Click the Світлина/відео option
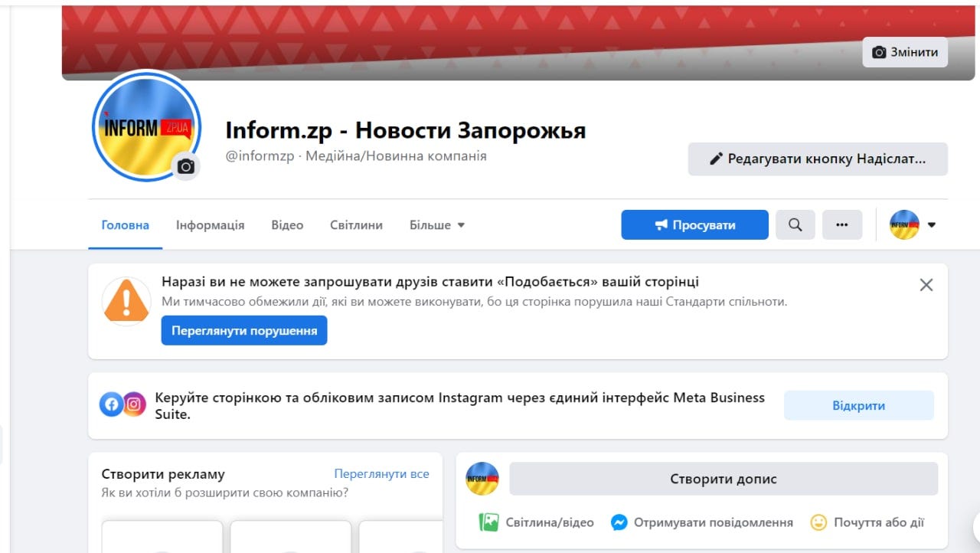 pyautogui.click(x=537, y=522)
